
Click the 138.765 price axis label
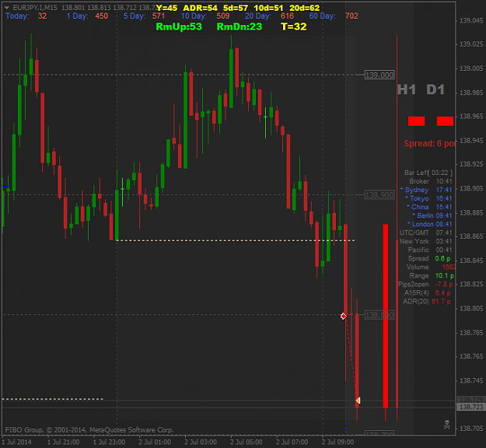pos(471,356)
